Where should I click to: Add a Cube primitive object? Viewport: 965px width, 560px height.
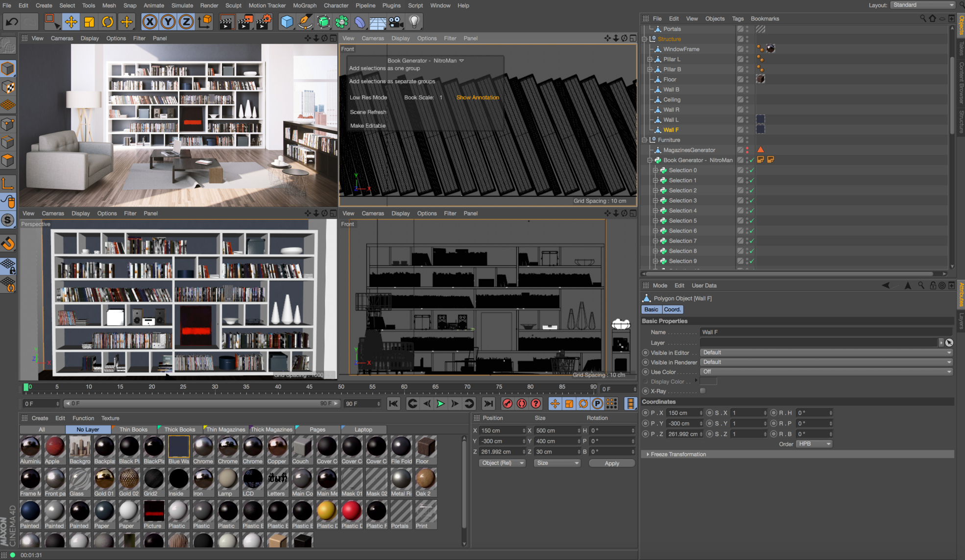point(287,22)
